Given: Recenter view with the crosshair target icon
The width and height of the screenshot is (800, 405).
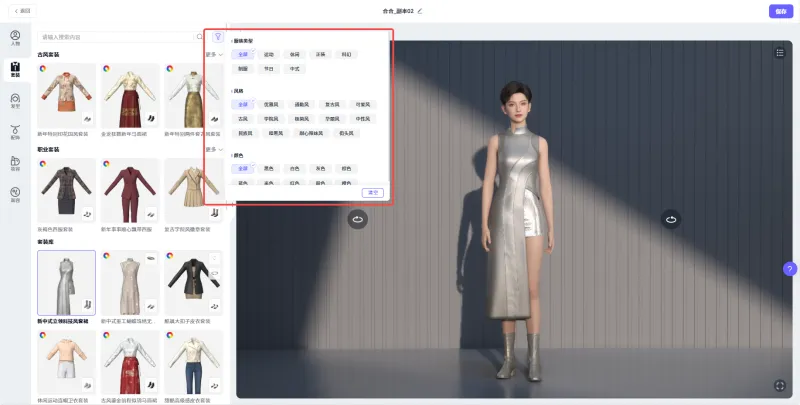Looking at the screenshot, I should pos(780,386).
